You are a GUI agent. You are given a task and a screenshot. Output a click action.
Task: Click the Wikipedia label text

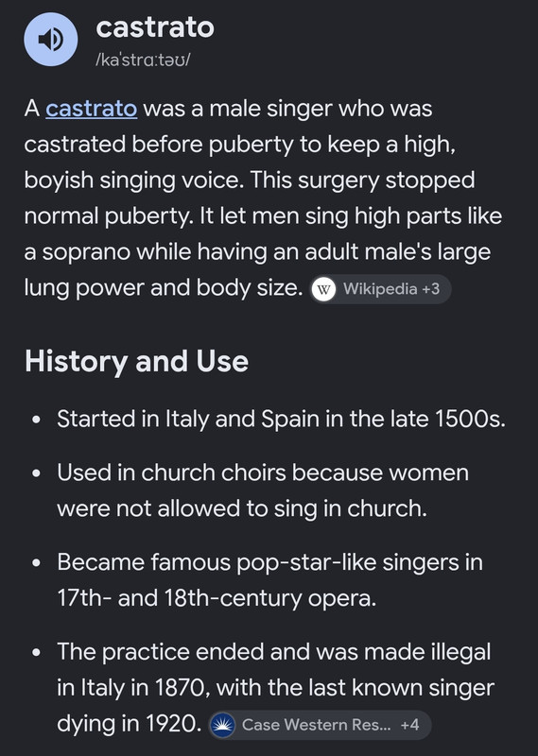[x=380, y=289]
